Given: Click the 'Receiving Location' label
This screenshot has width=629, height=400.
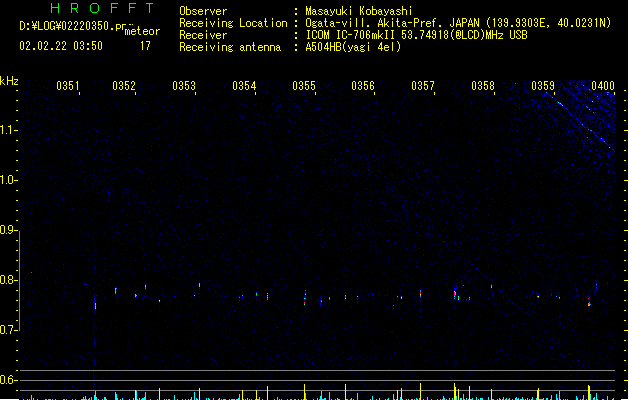Looking at the screenshot, I should (x=233, y=23).
